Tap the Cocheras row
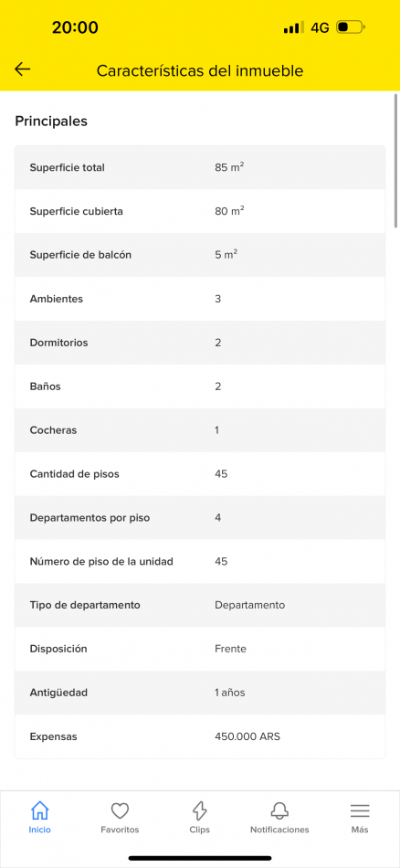The width and height of the screenshot is (400, 868). coord(200,430)
